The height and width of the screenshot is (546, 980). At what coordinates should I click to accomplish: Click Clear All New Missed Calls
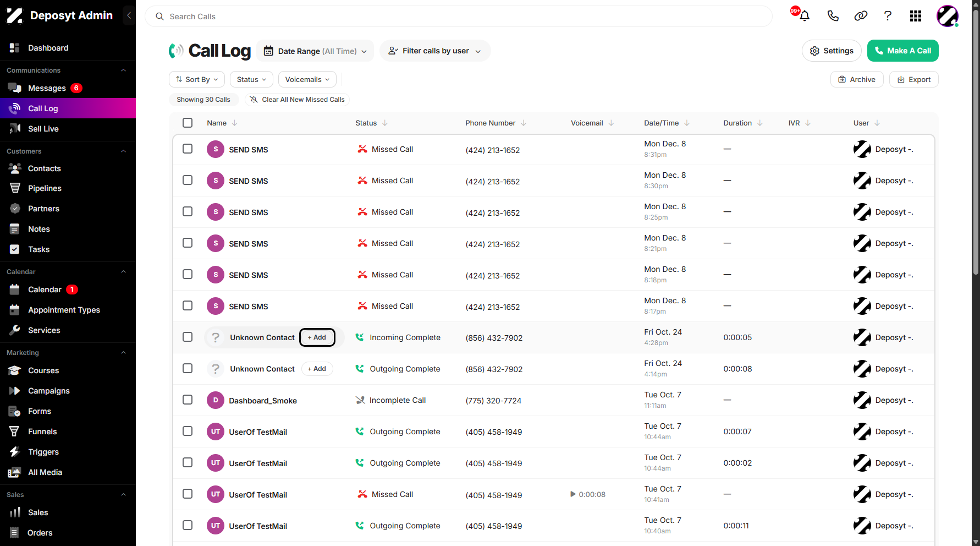pos(297,100)
